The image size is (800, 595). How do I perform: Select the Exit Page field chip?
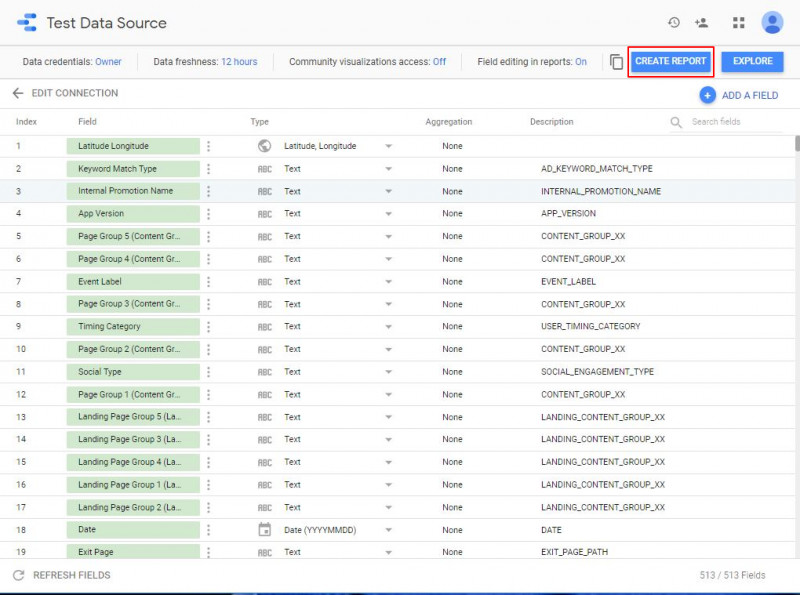tap(133, 552)
